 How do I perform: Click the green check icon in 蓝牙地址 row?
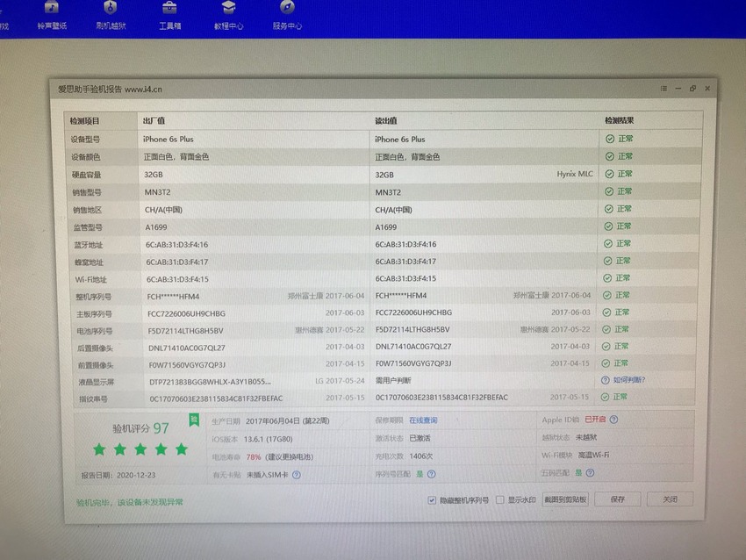[x=607, y=244]
